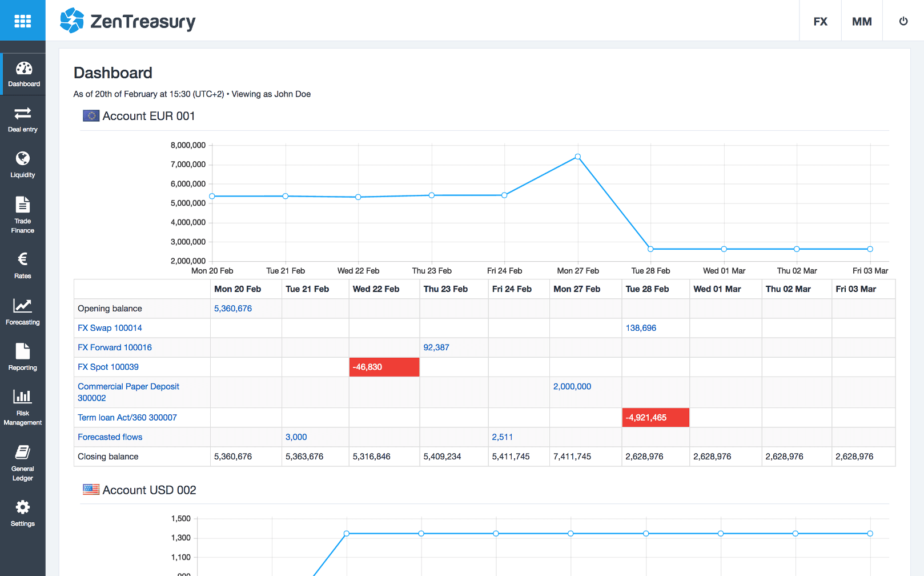Click the power logout icon

903,21
